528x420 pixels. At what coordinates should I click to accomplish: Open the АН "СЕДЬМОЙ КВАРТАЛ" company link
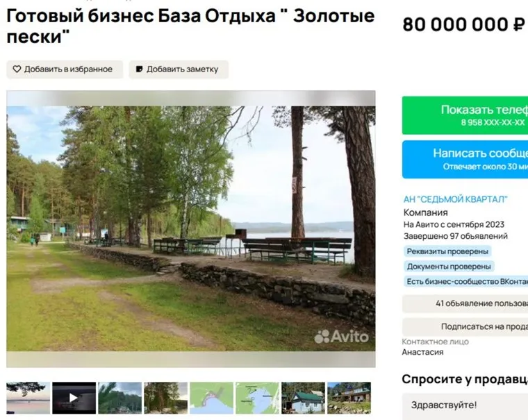455,199
